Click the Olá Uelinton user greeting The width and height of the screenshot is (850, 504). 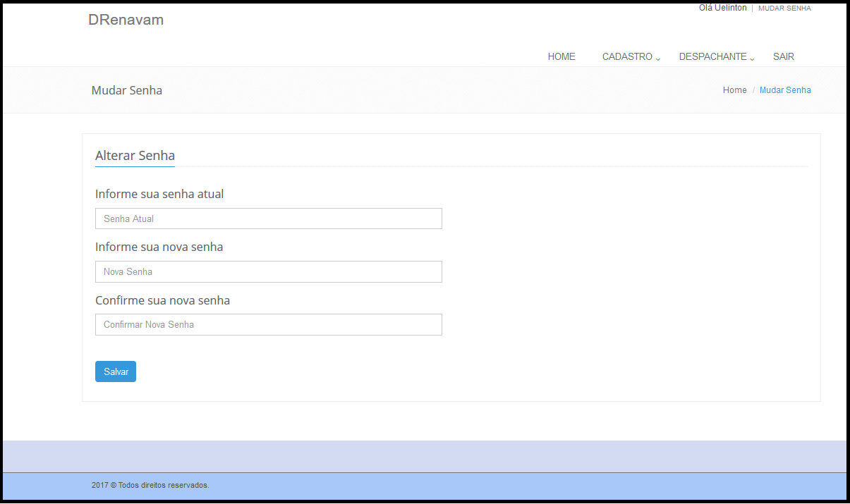point(722,8)
